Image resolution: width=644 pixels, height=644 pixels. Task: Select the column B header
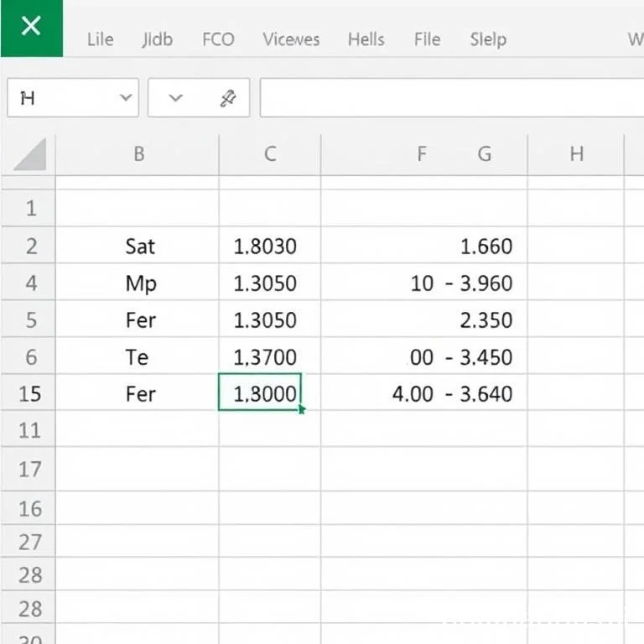click(x=138, y=153)
